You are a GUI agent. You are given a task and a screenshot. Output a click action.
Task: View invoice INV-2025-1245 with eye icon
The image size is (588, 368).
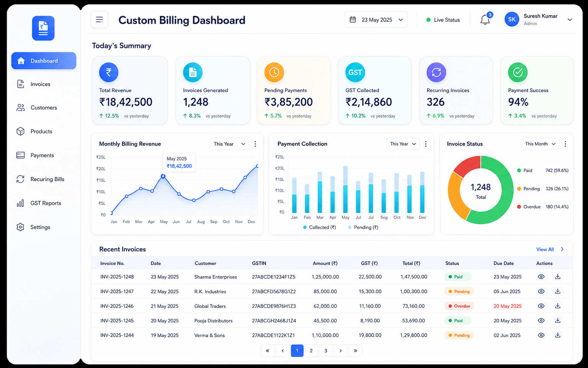click(x=541, y=321)
